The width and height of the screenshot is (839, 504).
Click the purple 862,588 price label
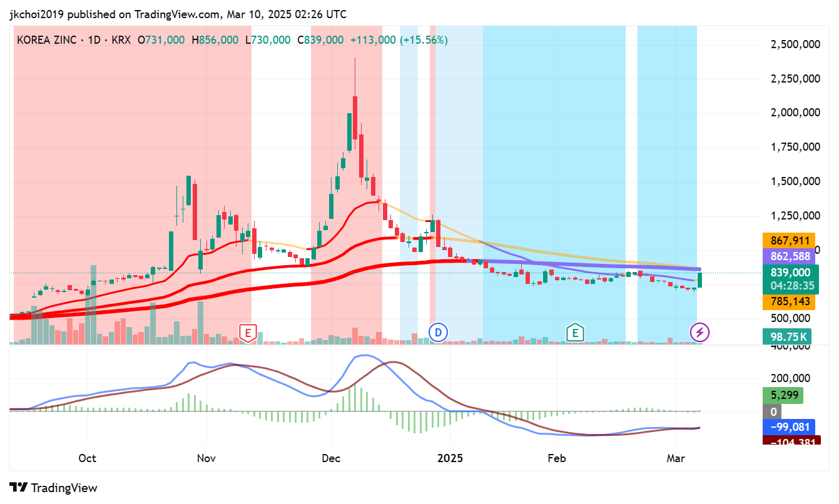click(x=788, y=256)
